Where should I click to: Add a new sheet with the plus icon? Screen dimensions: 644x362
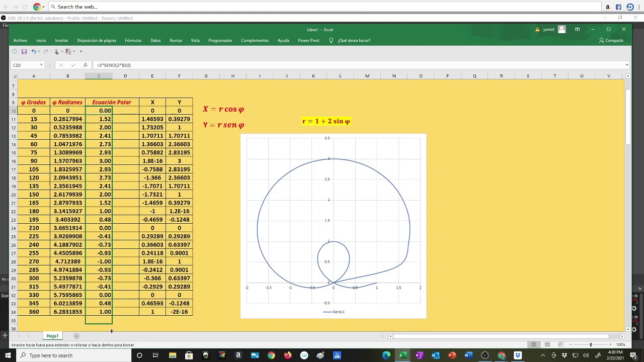(76, 336)
